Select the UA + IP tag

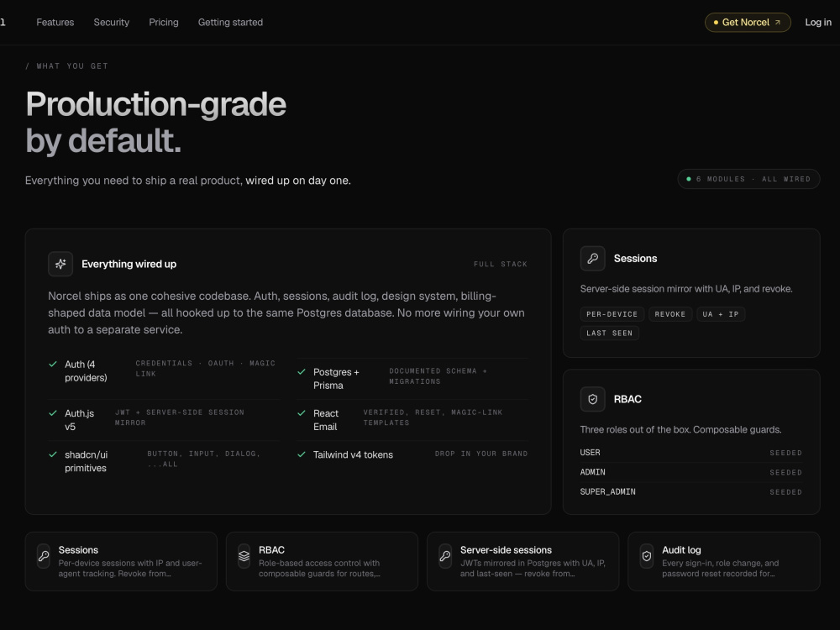coord(721,314)
